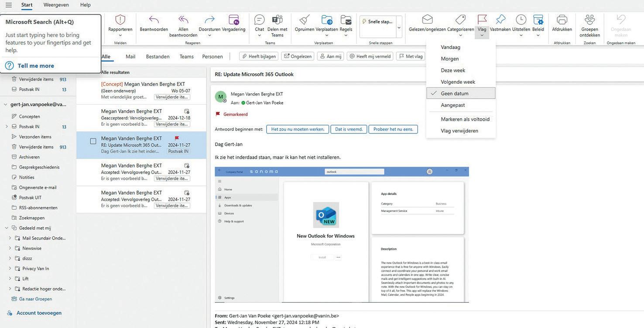The image size is (644, 328).
Task: Click the Ga naar Groepen icon
Action: [14, 299]
